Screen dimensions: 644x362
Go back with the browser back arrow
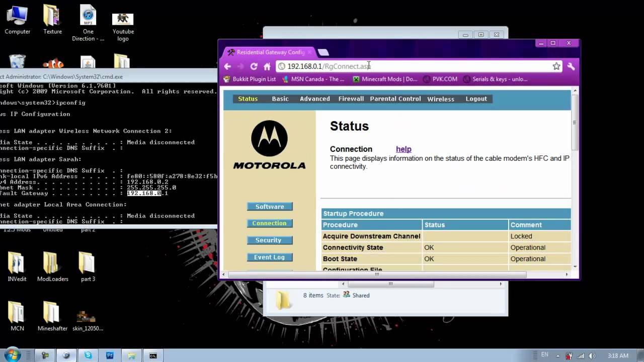click(x=227, y=66)
